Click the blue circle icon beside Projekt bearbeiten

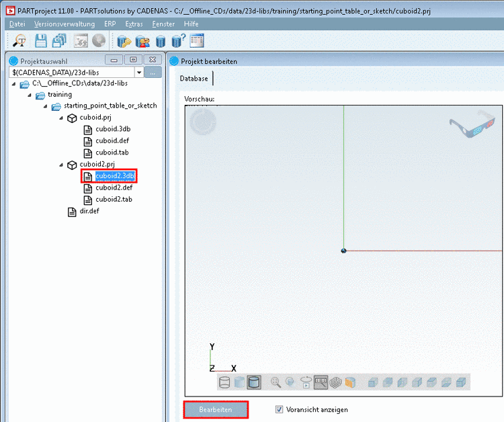point(174,61)
